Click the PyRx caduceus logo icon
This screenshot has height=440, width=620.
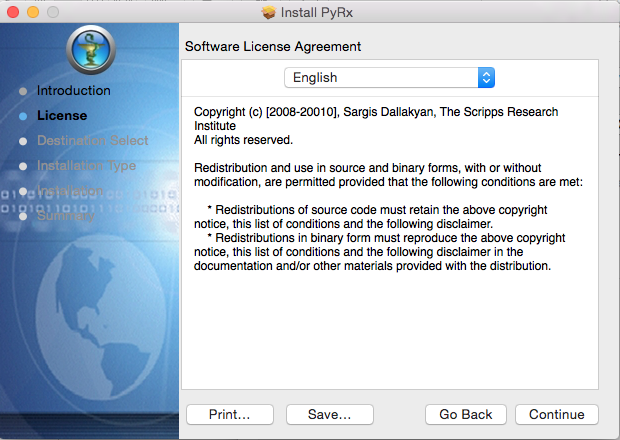(x=91, y=49)
